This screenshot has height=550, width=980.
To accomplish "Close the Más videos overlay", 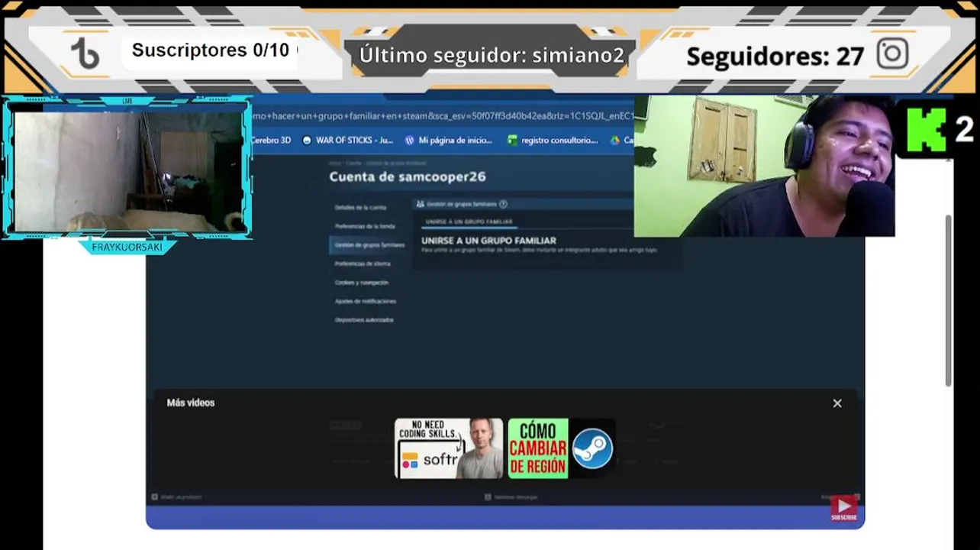I will click(x=837, y=403).
